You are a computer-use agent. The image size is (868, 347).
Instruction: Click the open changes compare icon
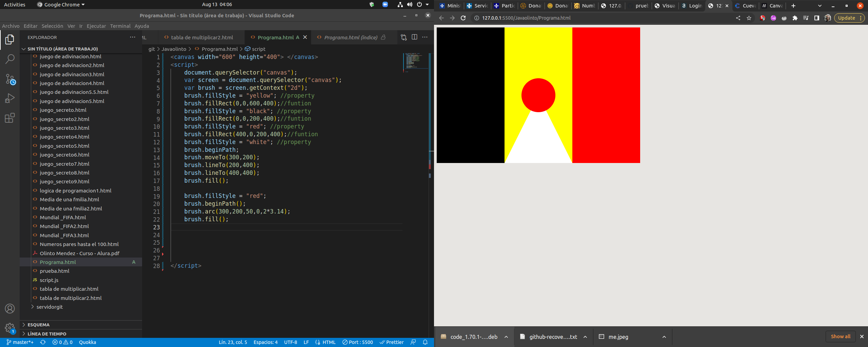click(403, 37)
